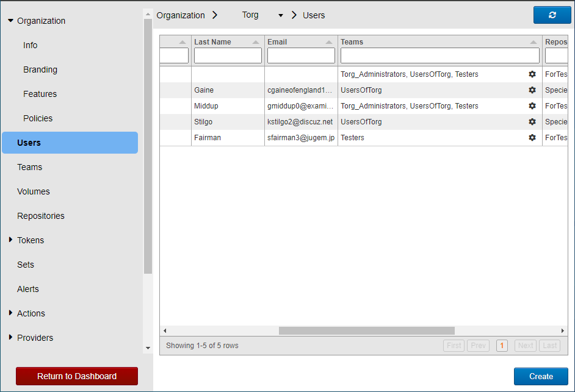Click the horizontal table scrollbar thumb
This screenshot has width=575, height=392.
(367, 330)
